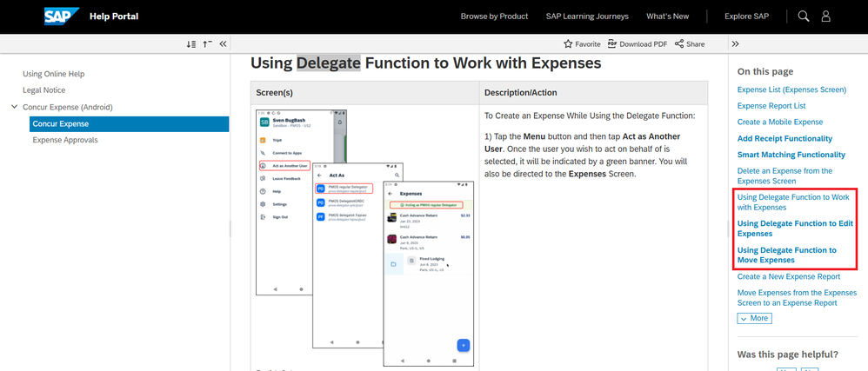Click the Android screenshots thumbnail image
Viewport: 868px width, 371px height.
coord(364,237)
